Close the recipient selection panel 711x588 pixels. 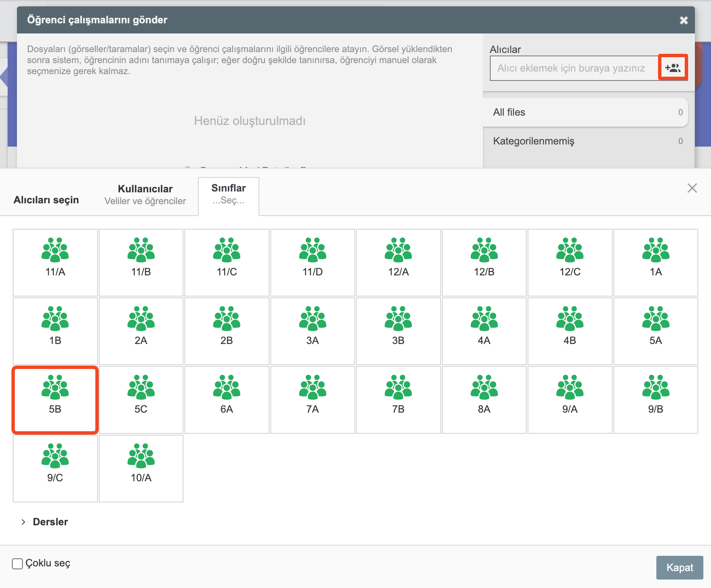point(692,188)
